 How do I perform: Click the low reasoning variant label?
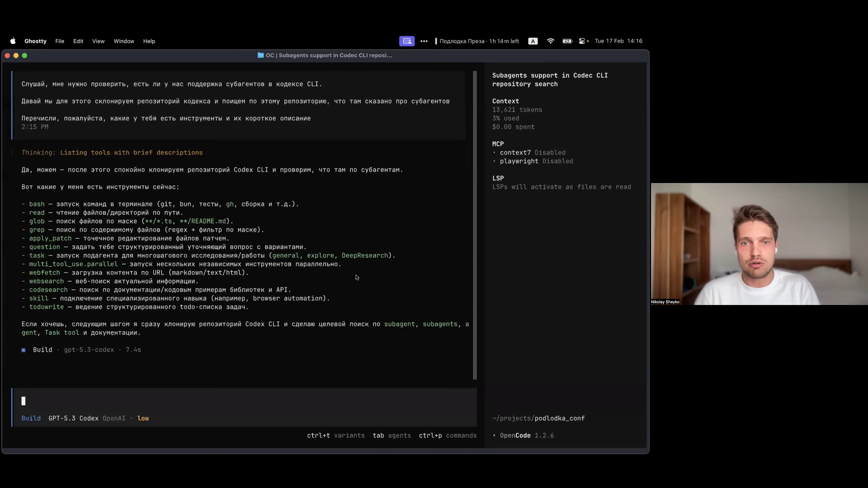[x=143, y=418]
